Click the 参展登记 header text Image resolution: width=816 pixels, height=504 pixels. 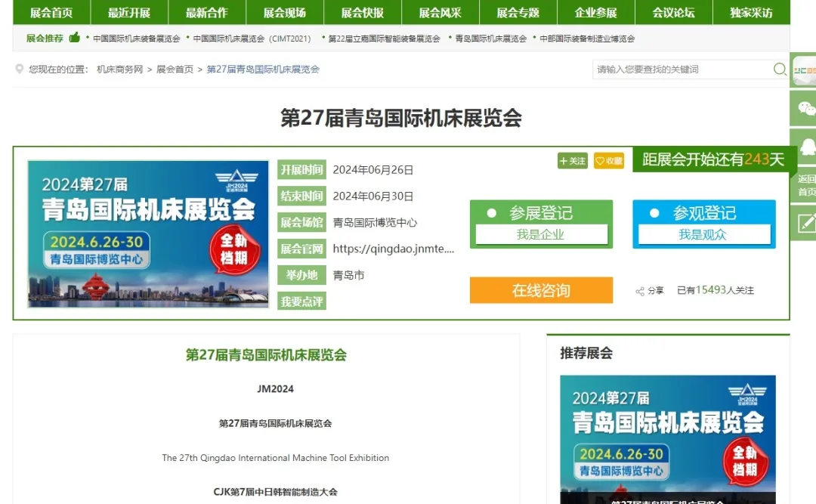(x=541, y=213)
